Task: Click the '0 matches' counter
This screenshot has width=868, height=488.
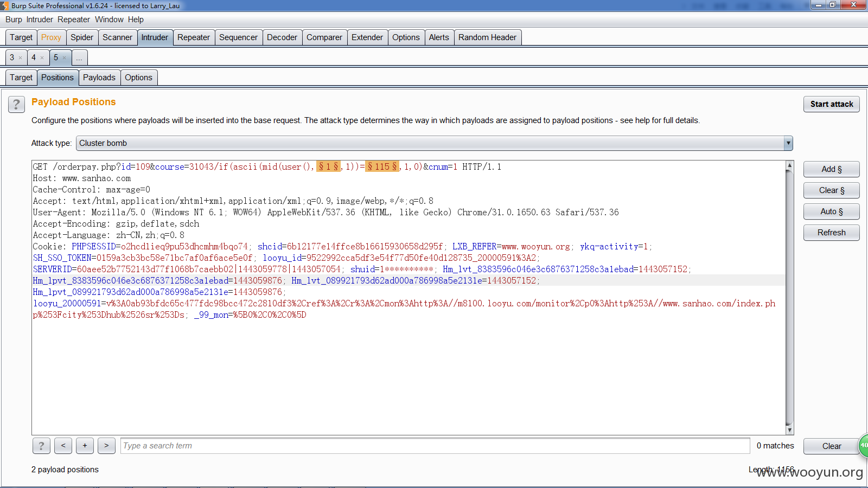Action: point(775,446)
